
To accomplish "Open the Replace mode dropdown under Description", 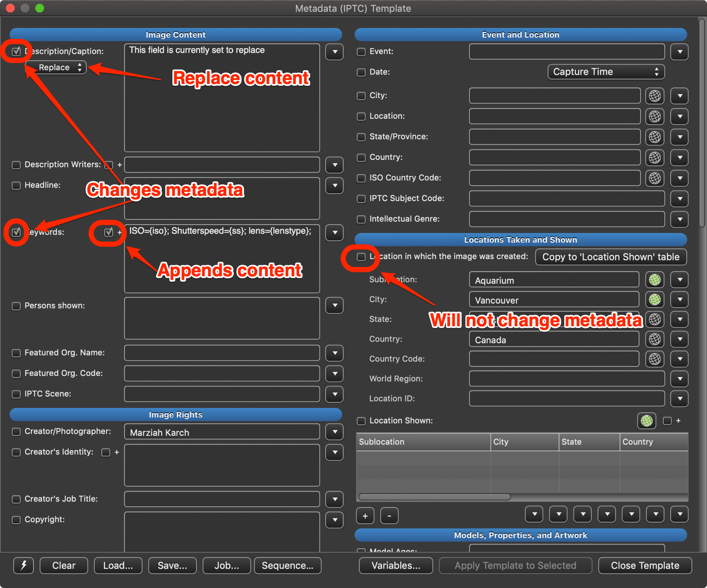I will (x=56, y=68).
